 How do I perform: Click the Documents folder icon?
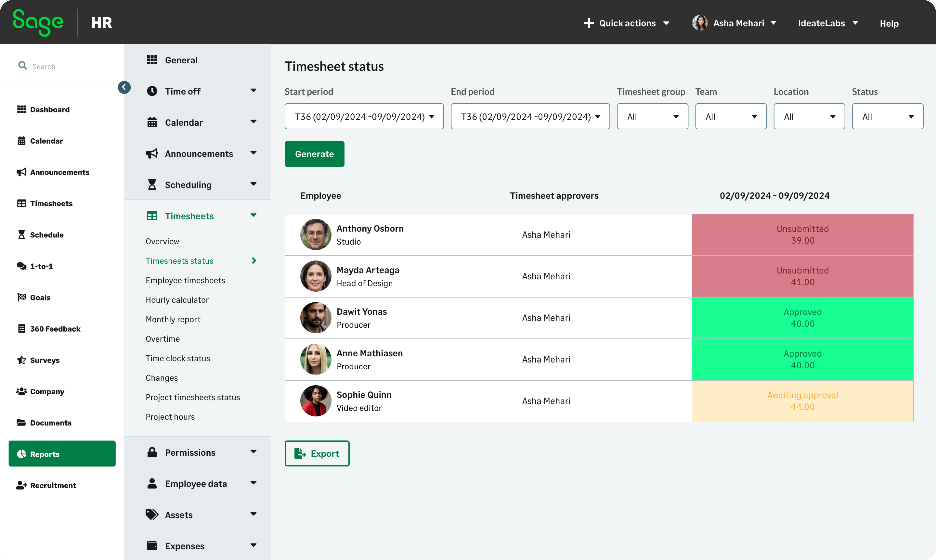pos(21,423)
